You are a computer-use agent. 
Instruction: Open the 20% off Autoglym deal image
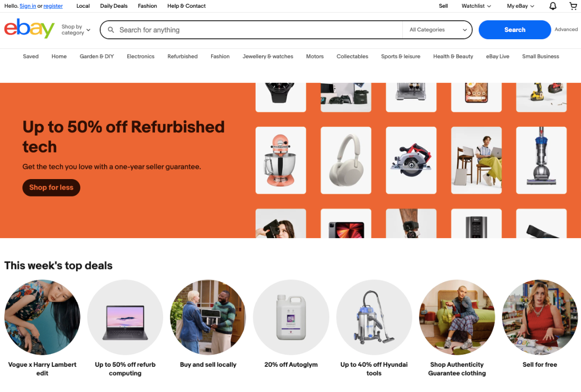[291, 317]
